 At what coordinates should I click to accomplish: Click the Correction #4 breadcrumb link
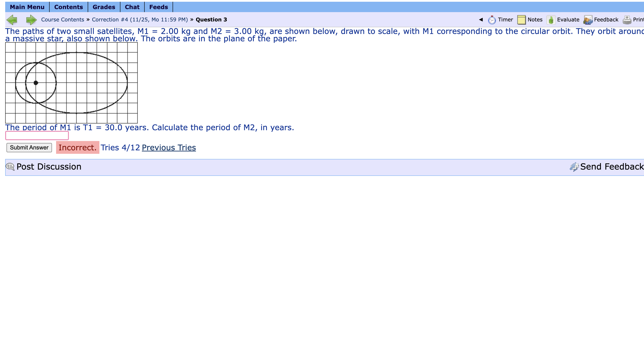pyautogui.click(x=140, y=20)
